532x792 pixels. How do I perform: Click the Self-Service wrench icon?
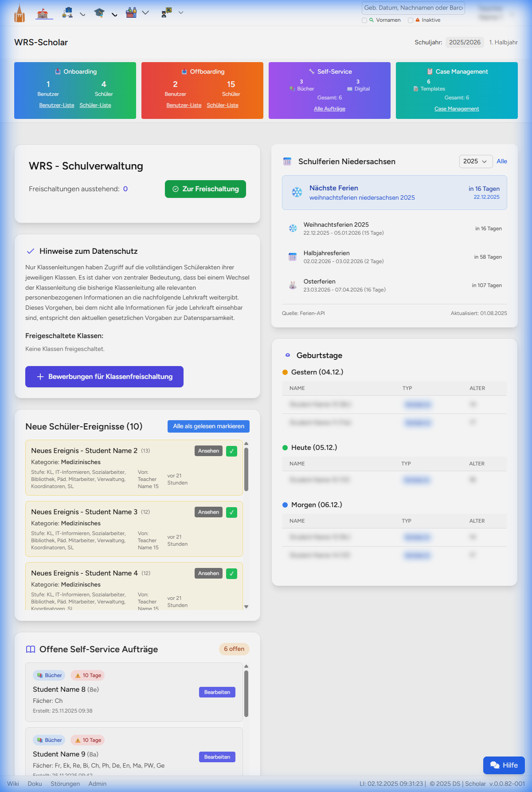pyautogui.click(x=312, y=71)
